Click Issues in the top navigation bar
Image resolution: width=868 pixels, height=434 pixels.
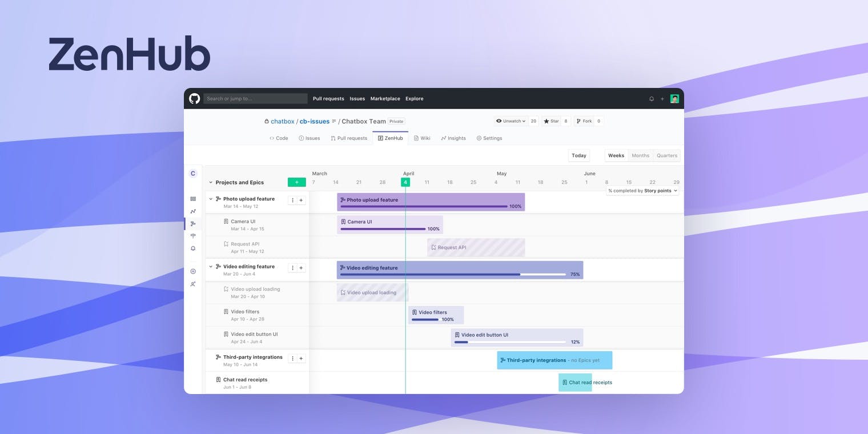click(x=357, y=99)
